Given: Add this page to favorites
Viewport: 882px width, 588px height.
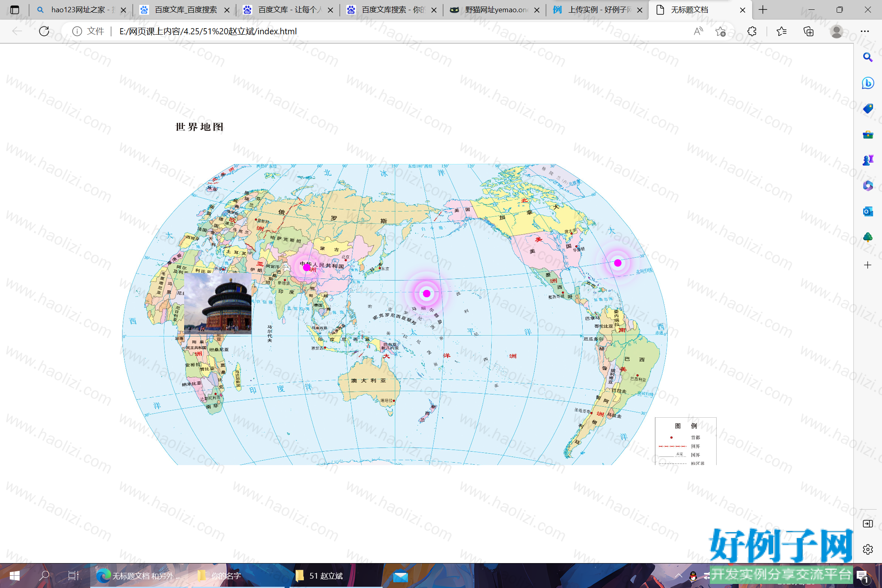Looking at the screenshot, I should (x=721, y=31).
